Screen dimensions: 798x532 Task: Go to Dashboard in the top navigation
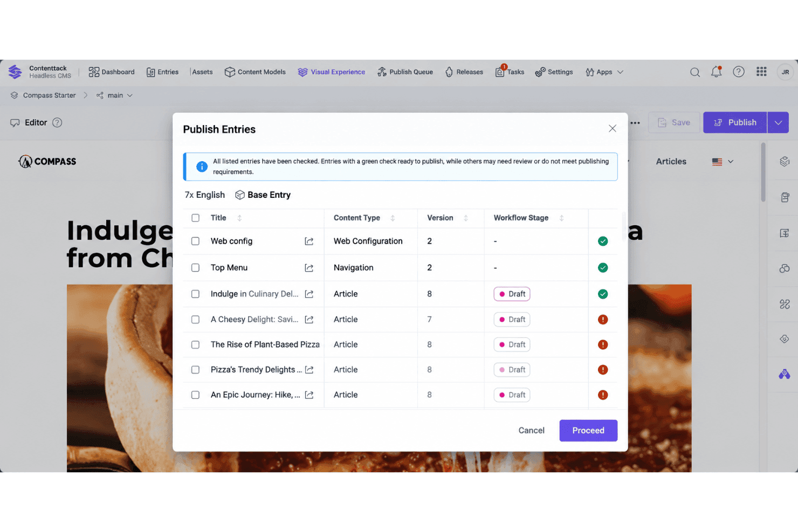(x=112, y=72)
